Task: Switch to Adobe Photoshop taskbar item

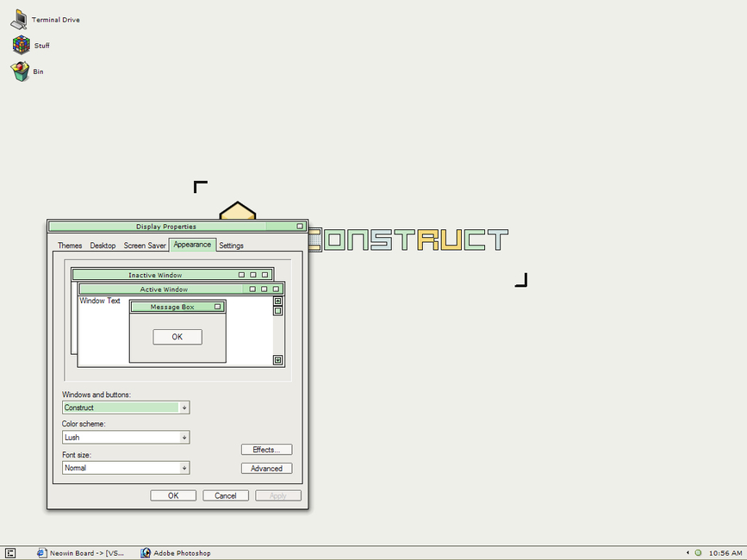Action: click(176, 553)
